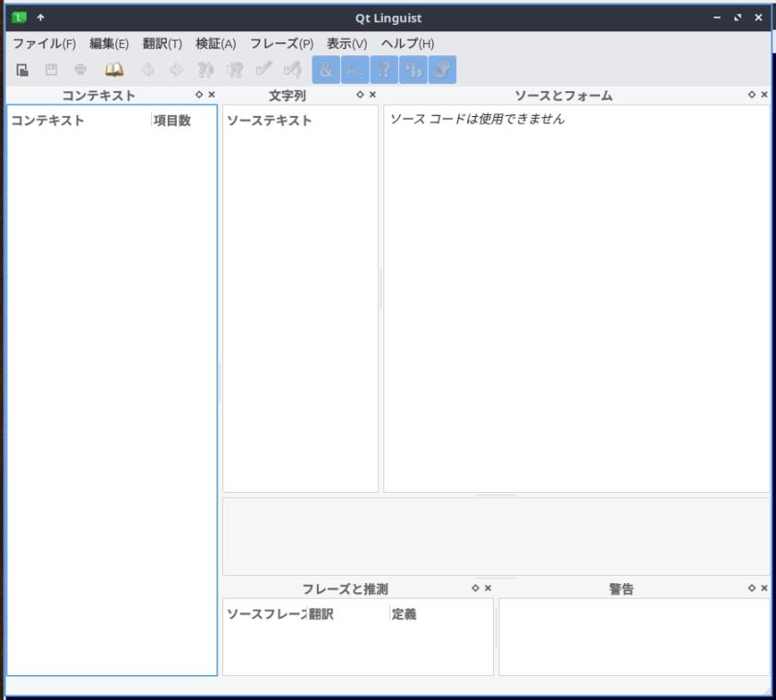Screen dimensions: 776x700
Task: Float the ソースとフォーム dock panel
Action: [751, 95]
